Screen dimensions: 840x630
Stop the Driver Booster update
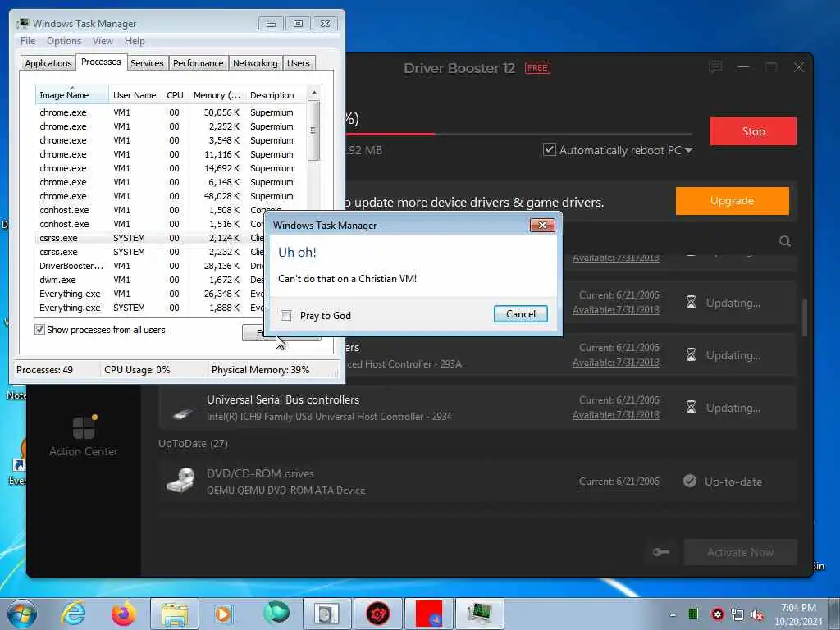753,131
